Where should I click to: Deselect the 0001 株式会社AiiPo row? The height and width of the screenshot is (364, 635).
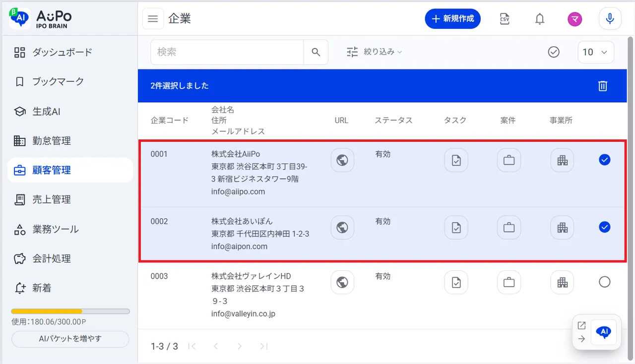tap(604, 160)
